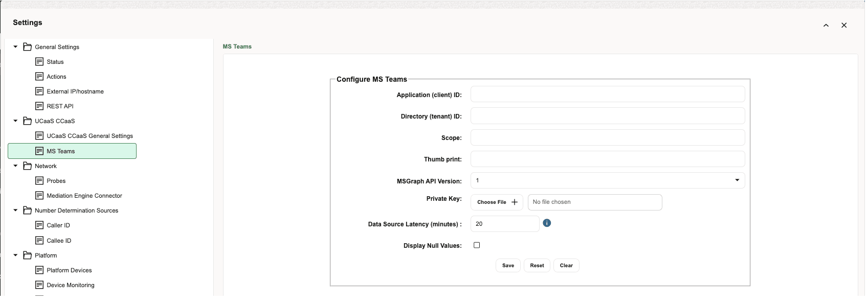
Task: Close the Settings panel
Action: (x=844, y=25)
